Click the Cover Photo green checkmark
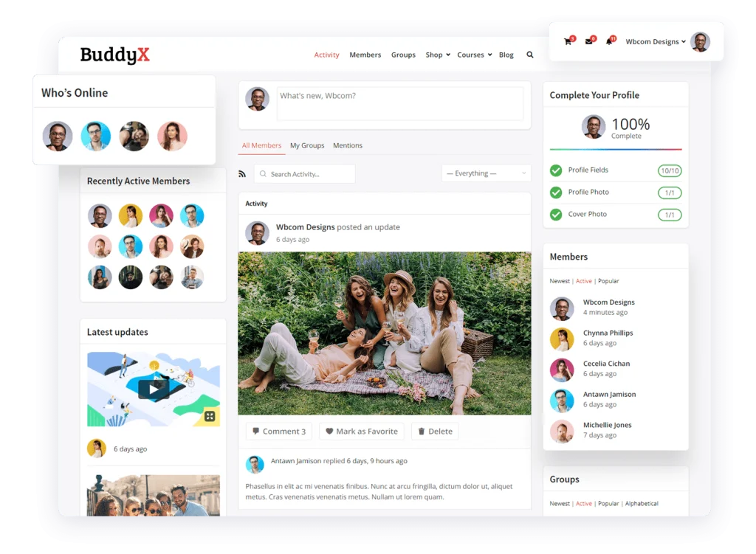Image resolution: width=756 pixels, height=554 pixels. [556, 215]
